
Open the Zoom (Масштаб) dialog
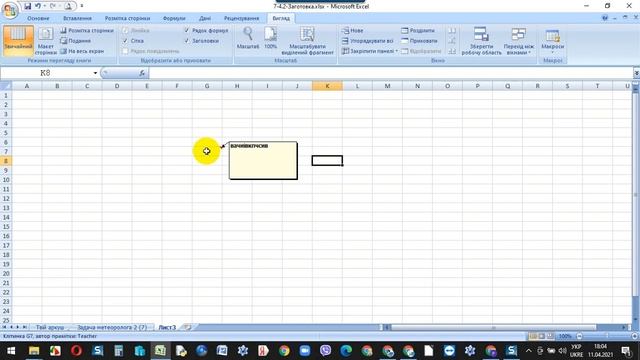248,38
